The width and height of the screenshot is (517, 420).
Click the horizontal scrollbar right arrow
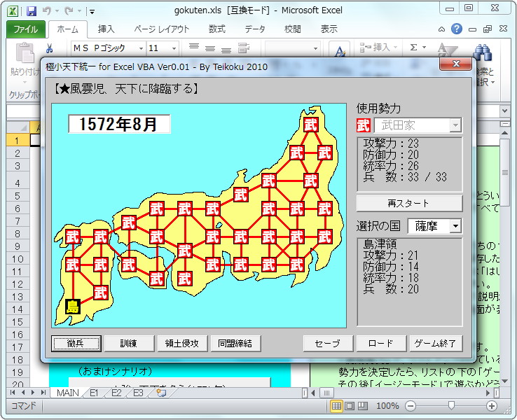click(488, 393)
